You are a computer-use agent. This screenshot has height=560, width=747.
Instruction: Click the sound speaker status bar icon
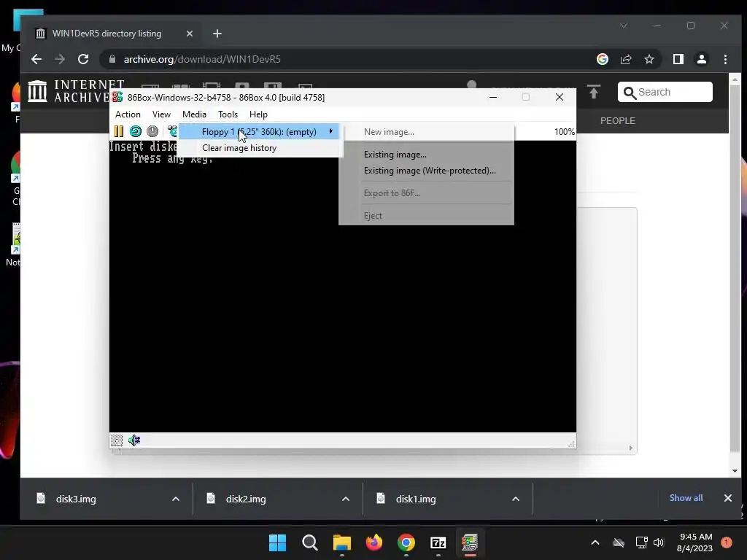134,440
